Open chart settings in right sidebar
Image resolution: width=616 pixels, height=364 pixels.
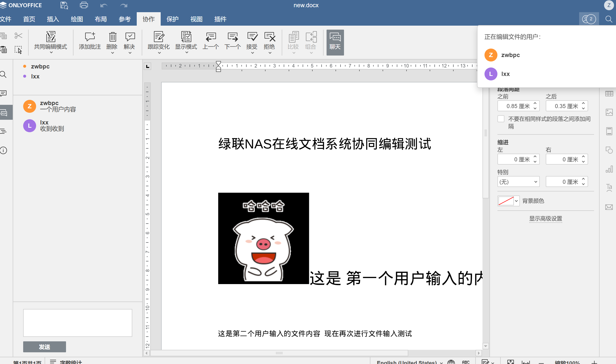[609, 169]
